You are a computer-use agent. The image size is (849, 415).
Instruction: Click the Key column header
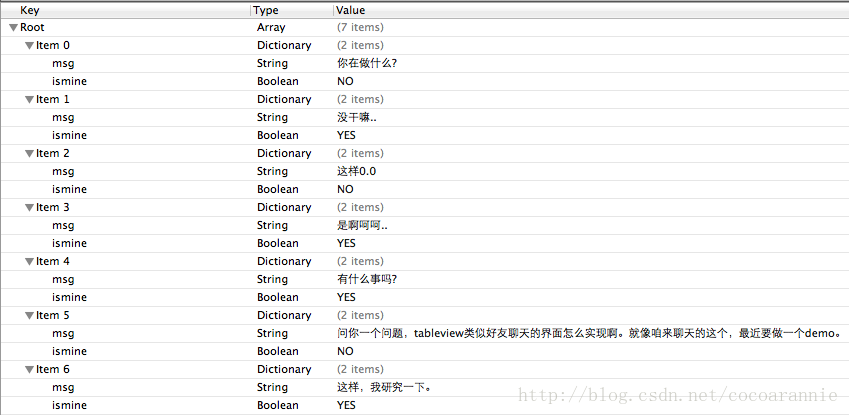29,10
